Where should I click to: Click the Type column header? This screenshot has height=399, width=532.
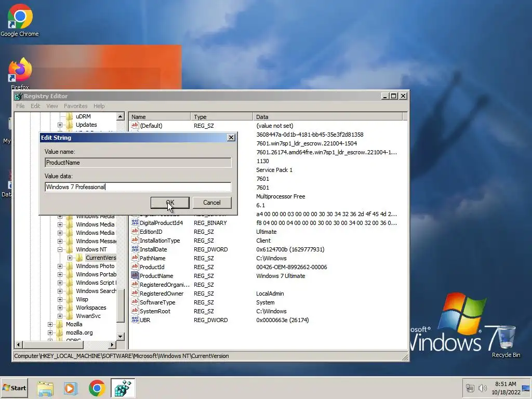pos(222,117)
